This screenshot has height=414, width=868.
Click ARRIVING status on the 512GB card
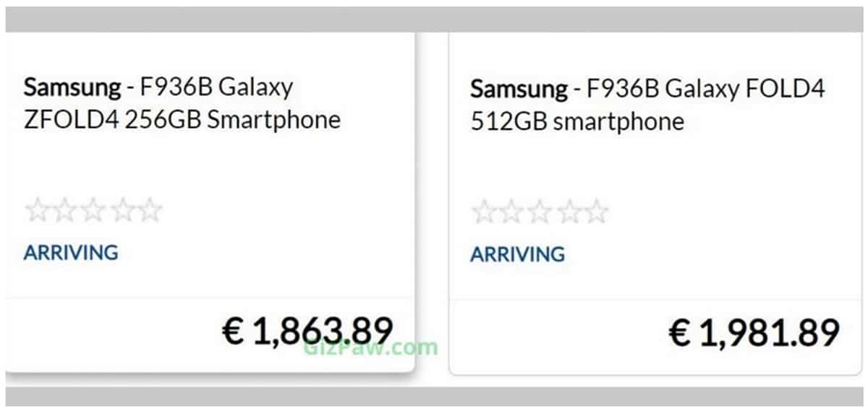[518, 254]
